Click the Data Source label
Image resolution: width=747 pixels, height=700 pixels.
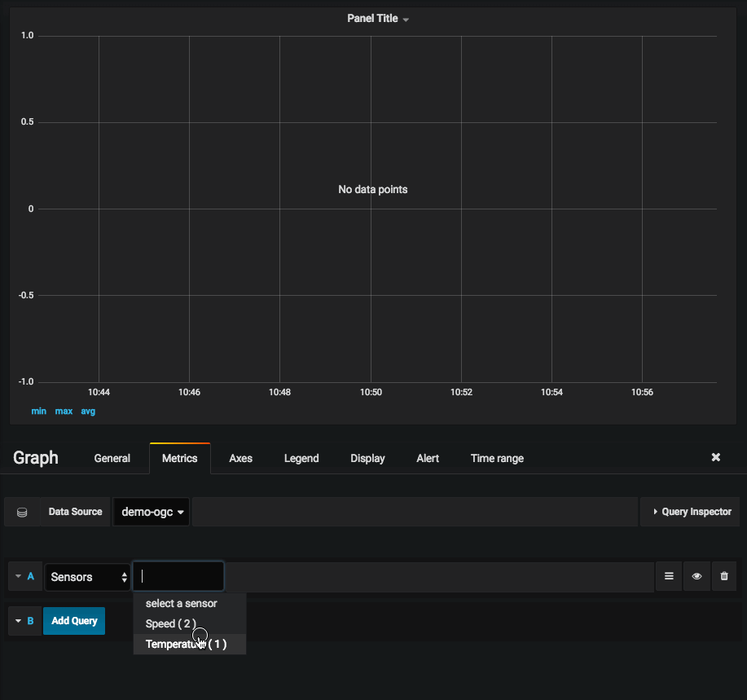tap(75, 512)
